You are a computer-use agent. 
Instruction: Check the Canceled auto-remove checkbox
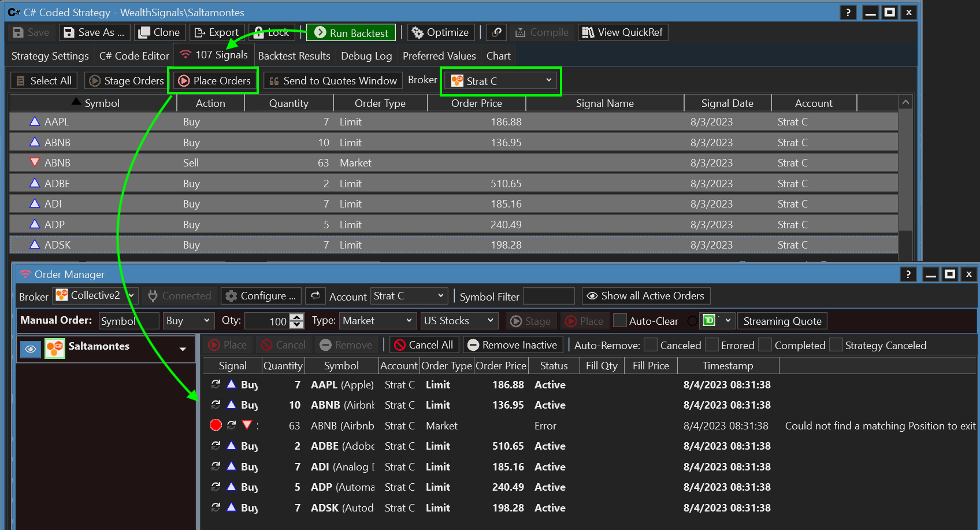click(x=651, y=345)
